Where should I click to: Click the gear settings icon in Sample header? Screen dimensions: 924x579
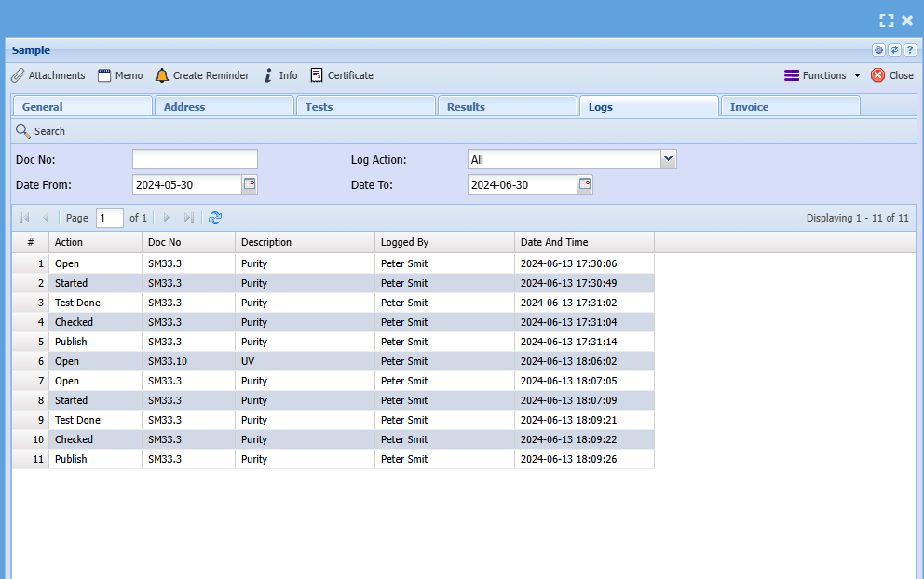coord(878,50)
